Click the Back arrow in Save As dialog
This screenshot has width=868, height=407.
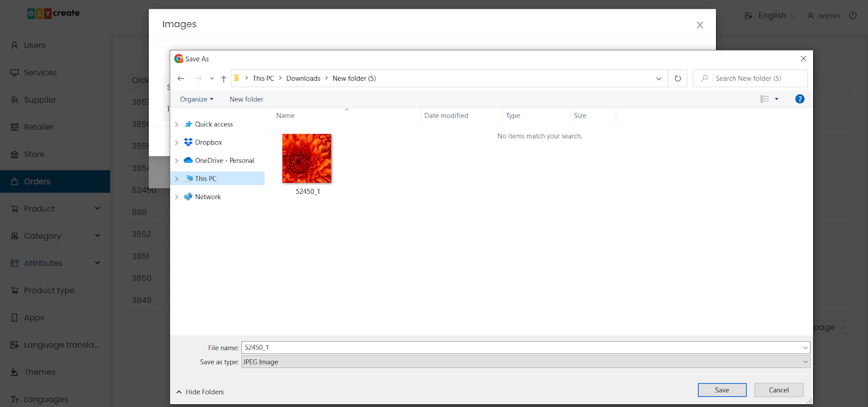point(181,79)
